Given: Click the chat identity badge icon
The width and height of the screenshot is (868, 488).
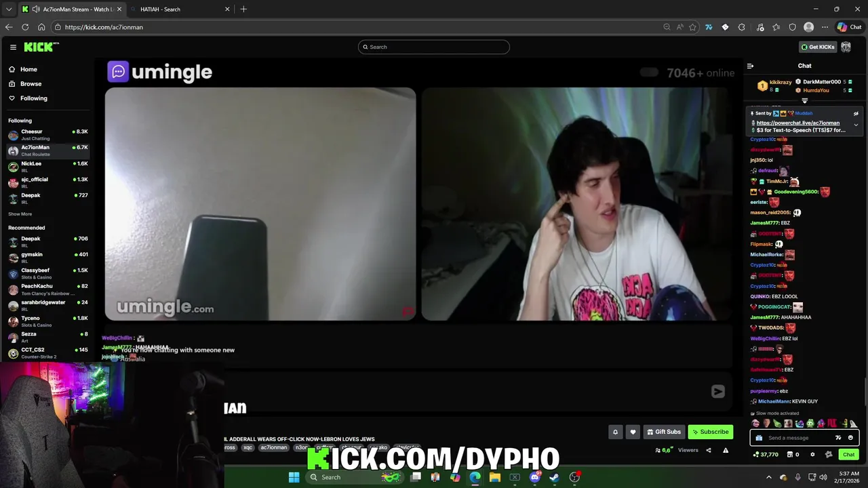Looking at the screenshot, I should pos(828,455).
